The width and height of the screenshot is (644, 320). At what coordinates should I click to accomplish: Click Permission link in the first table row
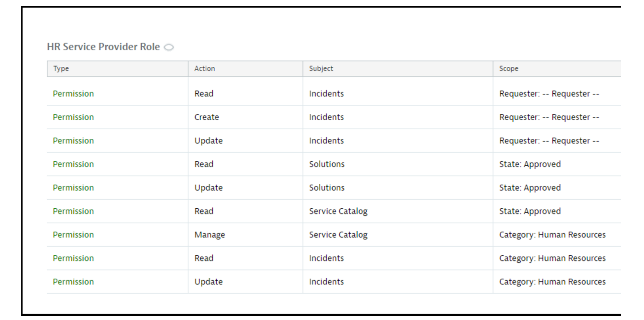coord(73,94)
